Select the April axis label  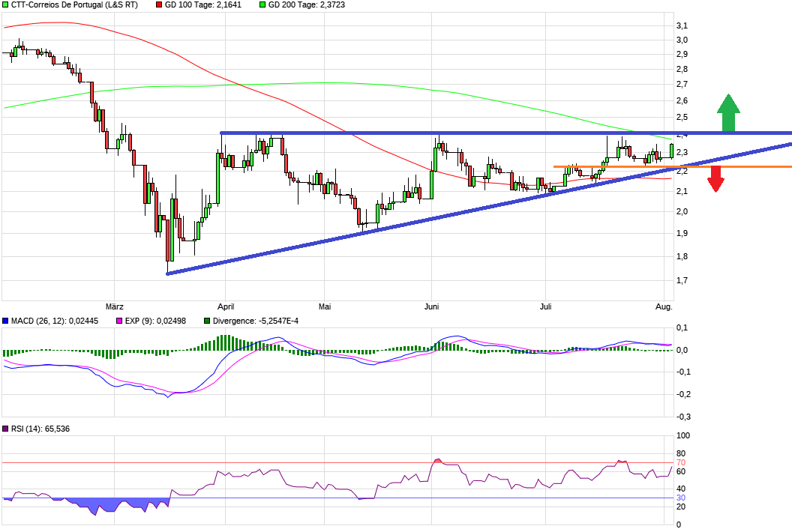[226, 306]
